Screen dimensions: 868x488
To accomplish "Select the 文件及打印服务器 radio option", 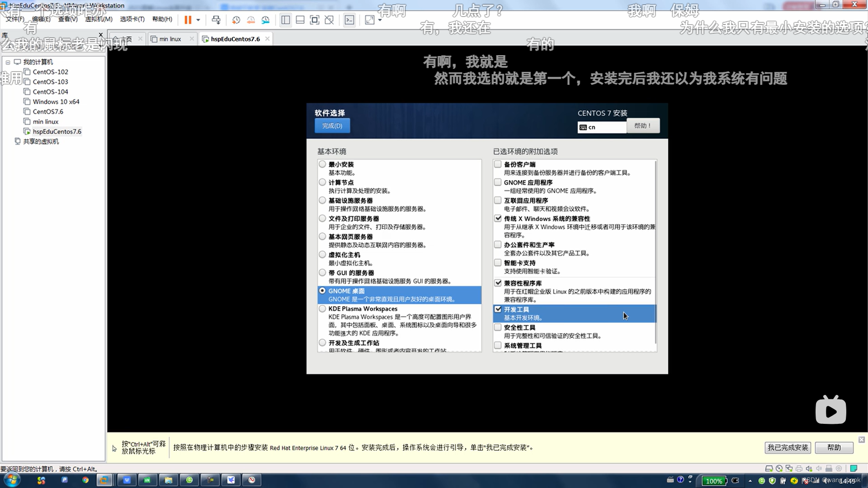I will tap(322, 218).
